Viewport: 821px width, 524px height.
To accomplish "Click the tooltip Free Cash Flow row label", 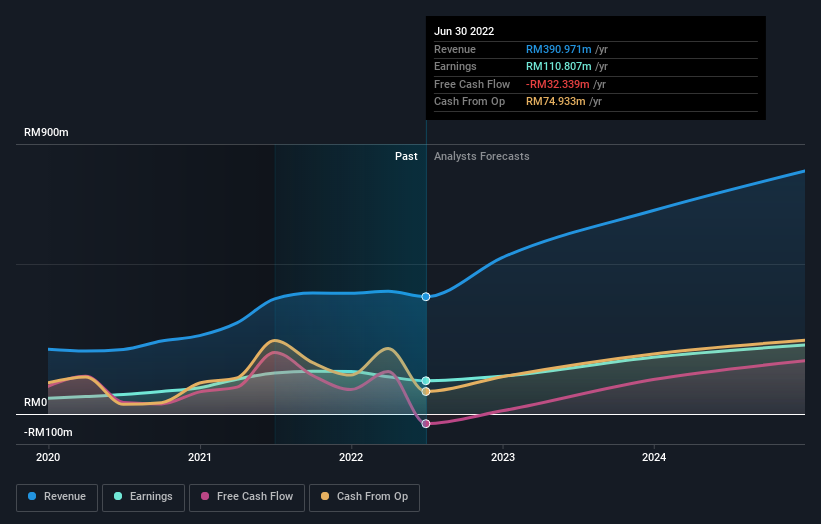I will click(x=472, y=84).
